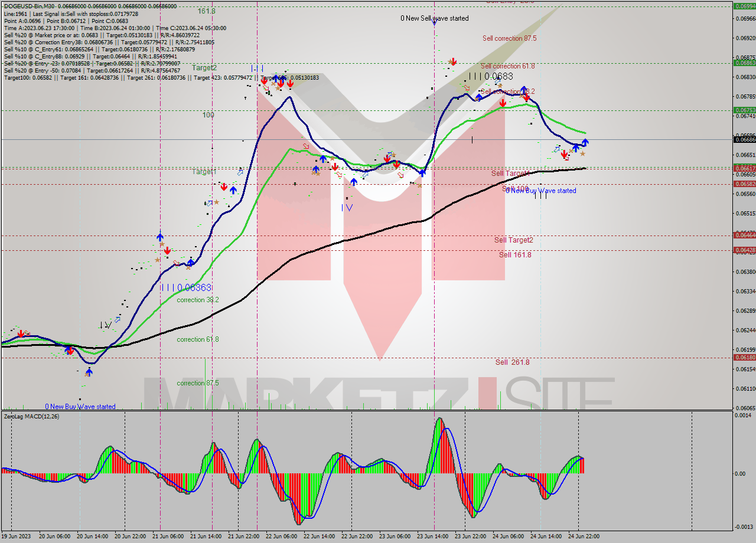This screenshot has width=756, height=543.
Task: Select the '23 Jun 14:00' time axis label
Action: [432, 537]
